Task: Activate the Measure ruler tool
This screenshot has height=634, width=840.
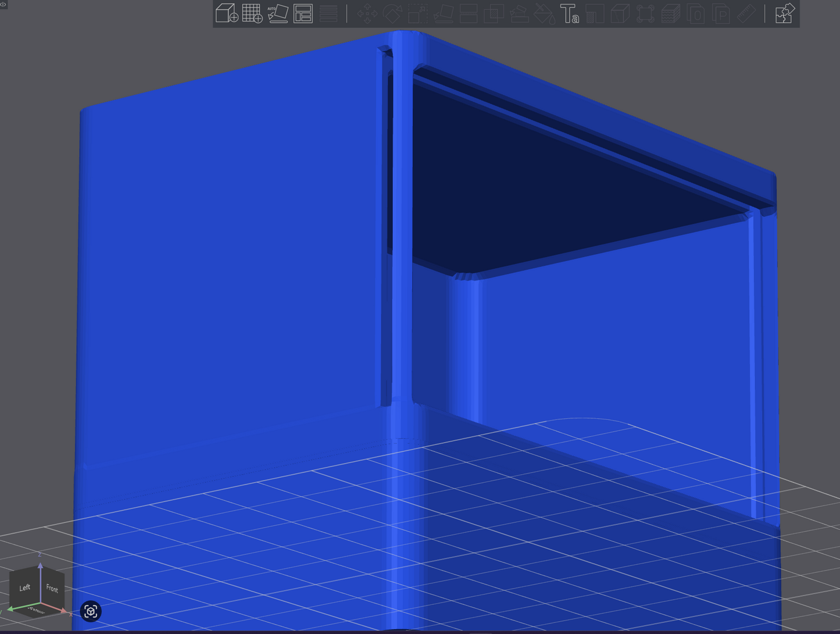Action: coord(746,14)
